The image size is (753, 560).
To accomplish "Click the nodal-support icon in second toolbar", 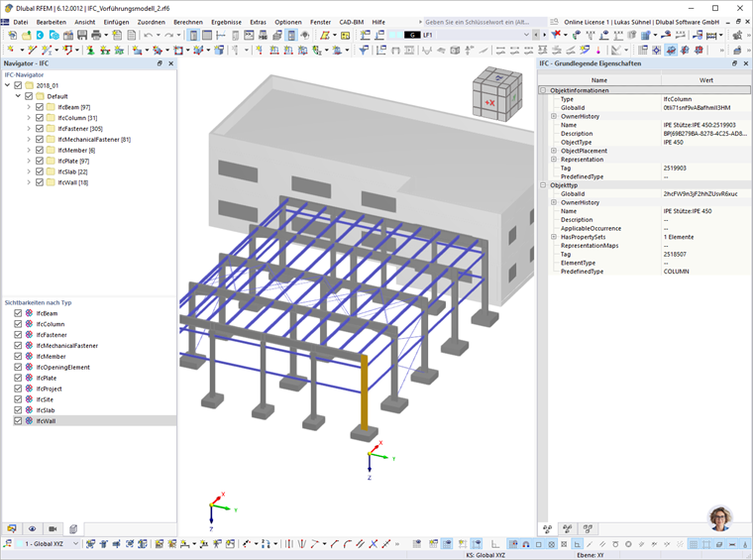I will (90, 50).
